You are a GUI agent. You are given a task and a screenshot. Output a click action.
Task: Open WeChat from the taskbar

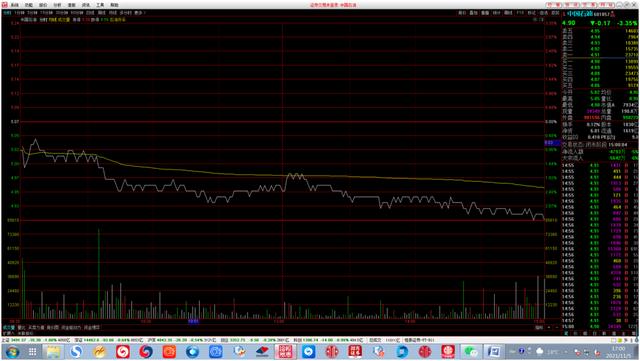point(471,351)
